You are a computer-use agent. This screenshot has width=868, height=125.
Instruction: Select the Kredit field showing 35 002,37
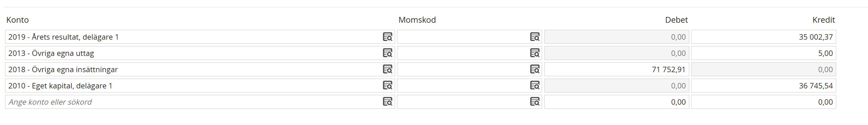tap(763, 37)
